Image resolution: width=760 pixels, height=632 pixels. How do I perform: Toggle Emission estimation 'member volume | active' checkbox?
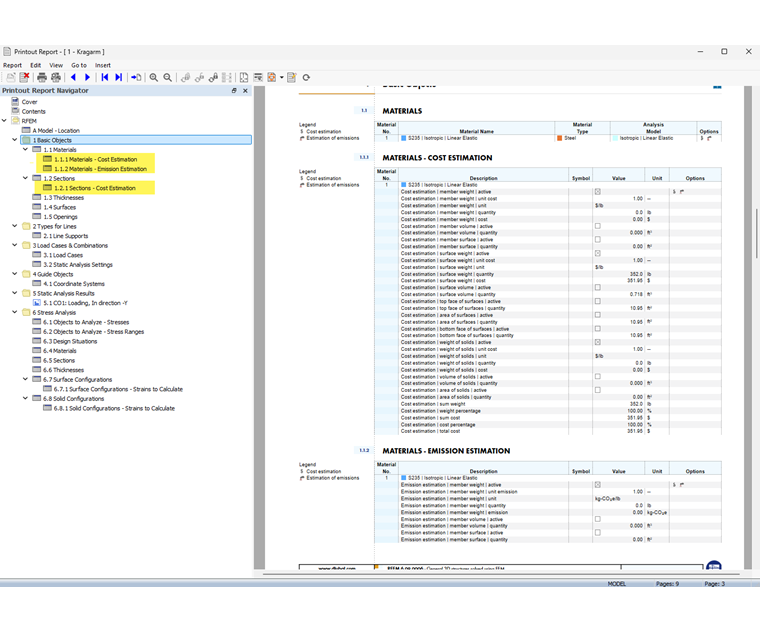pyautogui.click(x=598, y=519)
